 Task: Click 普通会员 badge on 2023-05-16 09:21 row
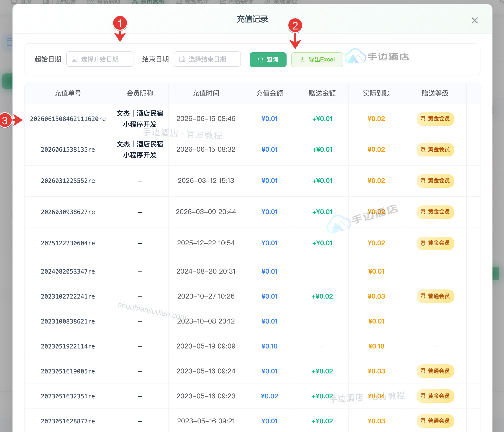pyautogui.click(x=435, y=421)
